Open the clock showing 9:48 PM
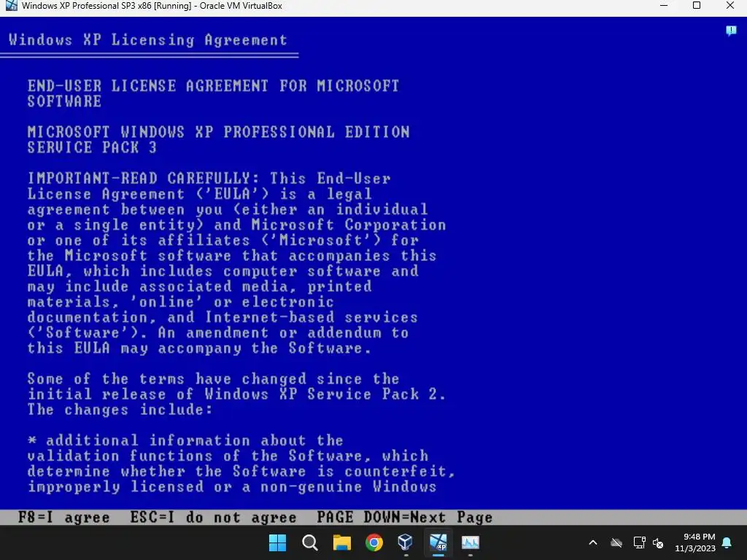Image resolution: width=747 pixels, height=560 pixels. [x=695, y=542]
